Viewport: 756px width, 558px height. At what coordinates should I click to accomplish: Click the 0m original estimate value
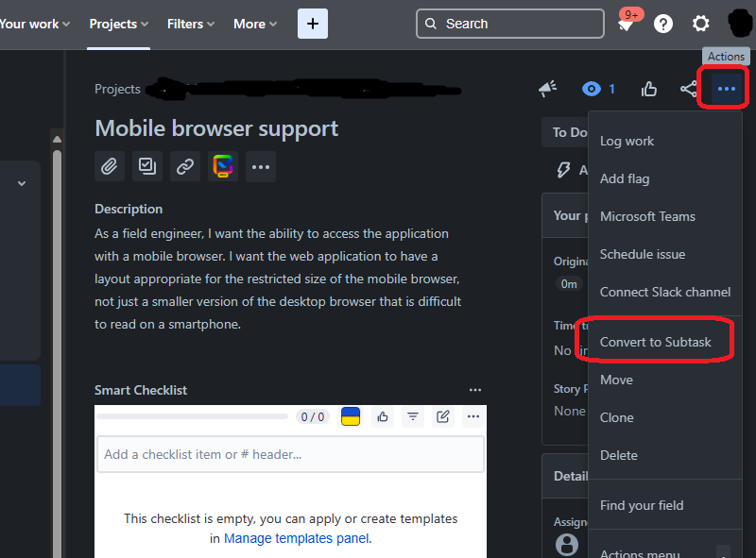coord(569,284)
